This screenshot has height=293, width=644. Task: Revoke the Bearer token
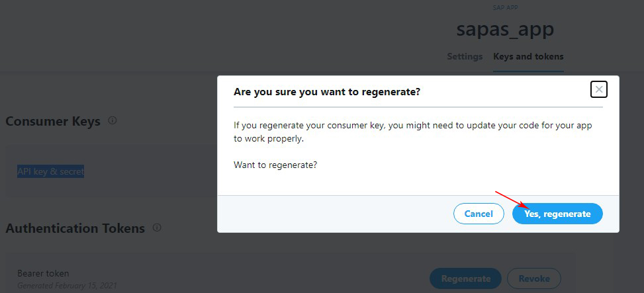(534, 278)
